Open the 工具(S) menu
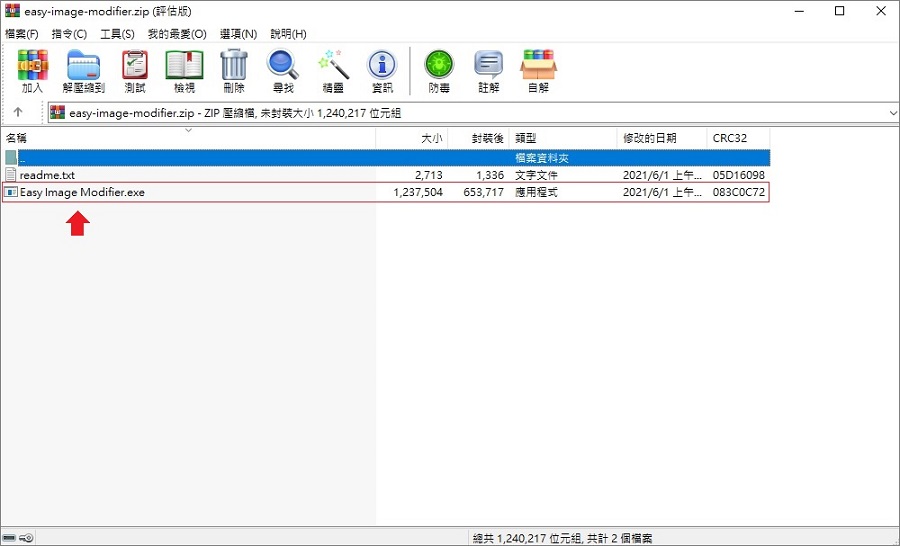Image resolution: width=900 pixels, height=546 pixels. [x=117, y=34]
